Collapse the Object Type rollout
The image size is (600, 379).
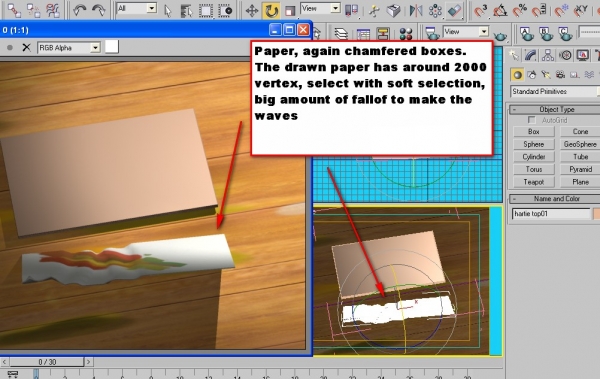pos(555,109)
